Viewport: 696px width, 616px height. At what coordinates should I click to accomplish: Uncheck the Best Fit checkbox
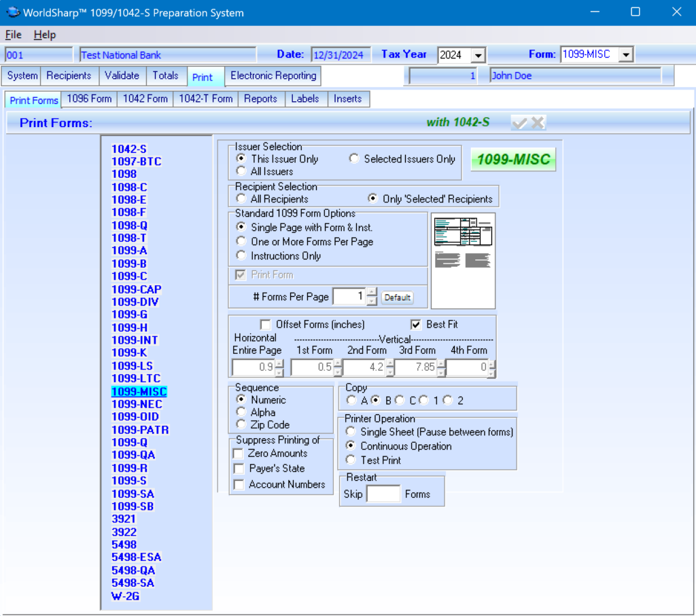pyautogui.click(x=415, y=325)
